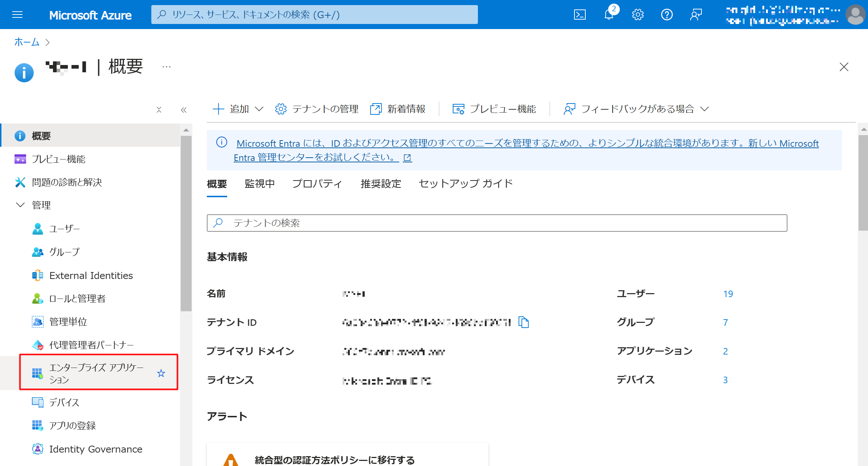Switch to the セットアップ ガイド tab
Viewport: 868px width, 466px height.
(466, 184)
